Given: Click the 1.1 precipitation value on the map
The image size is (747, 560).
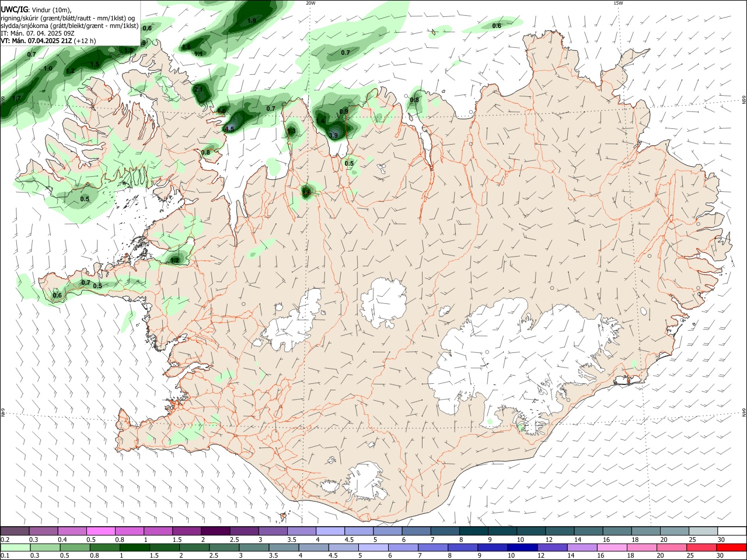Looking at the screenshot, I should (198, 54).
